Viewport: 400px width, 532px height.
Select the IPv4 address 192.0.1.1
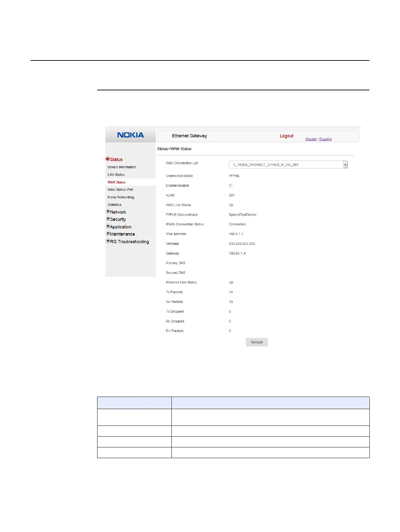click(x=236, y=234)
